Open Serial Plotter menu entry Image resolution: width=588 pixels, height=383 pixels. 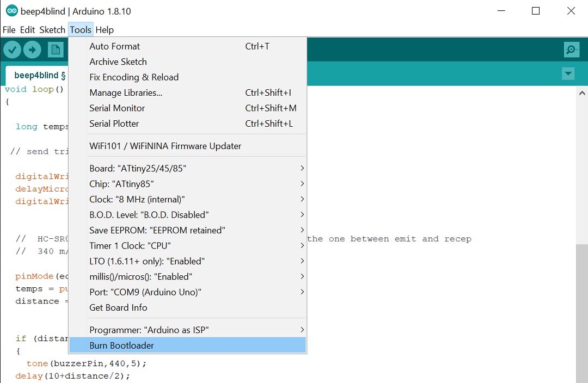(187, 123)
